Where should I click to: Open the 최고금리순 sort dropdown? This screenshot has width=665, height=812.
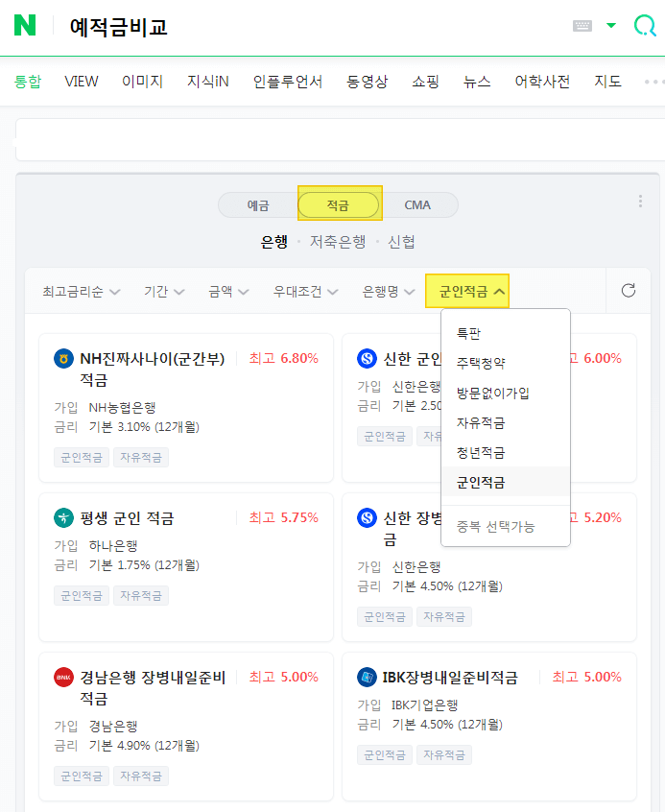[x=82, y=292]
